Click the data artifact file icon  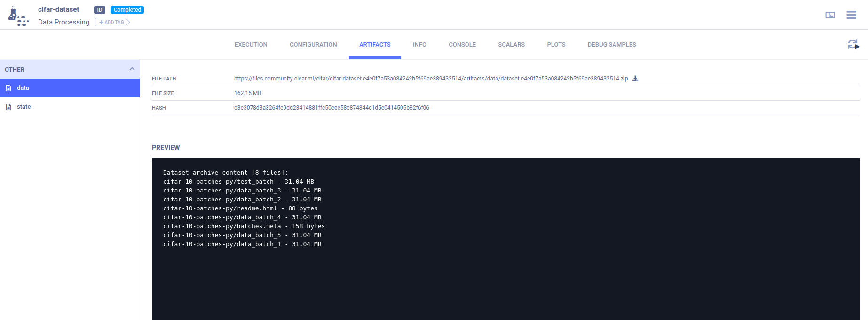(x=8, y=88)
